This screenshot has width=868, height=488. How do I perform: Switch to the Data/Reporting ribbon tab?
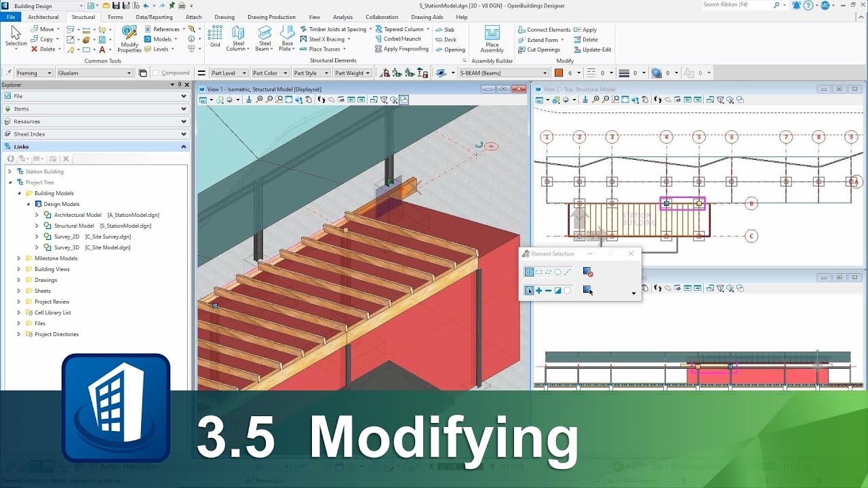[x=154, y=17]
